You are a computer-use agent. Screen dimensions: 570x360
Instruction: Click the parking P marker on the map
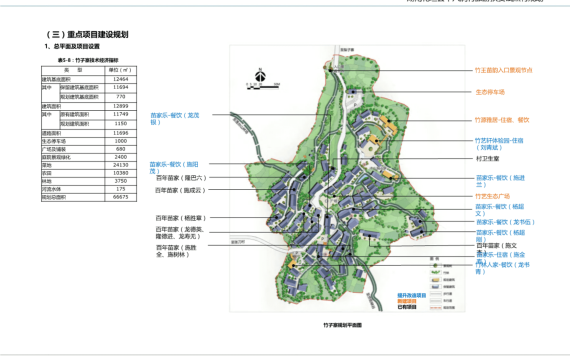pyautogui.click(x=355, y=105)
